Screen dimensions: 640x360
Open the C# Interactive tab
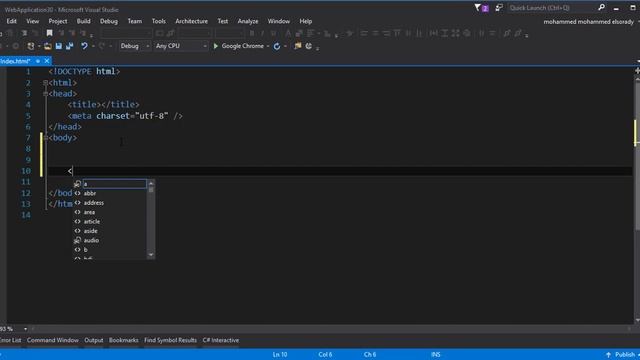221,340
